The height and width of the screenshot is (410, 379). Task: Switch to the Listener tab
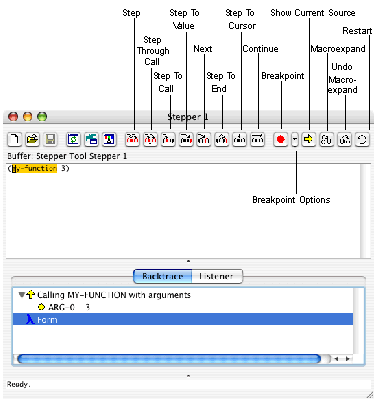pos(217,276)
